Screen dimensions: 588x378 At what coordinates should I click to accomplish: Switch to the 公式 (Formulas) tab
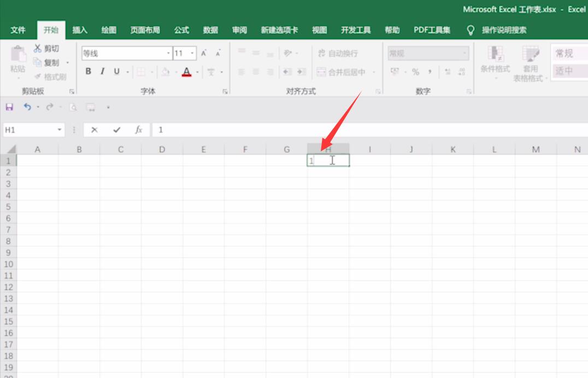(181, 30)
